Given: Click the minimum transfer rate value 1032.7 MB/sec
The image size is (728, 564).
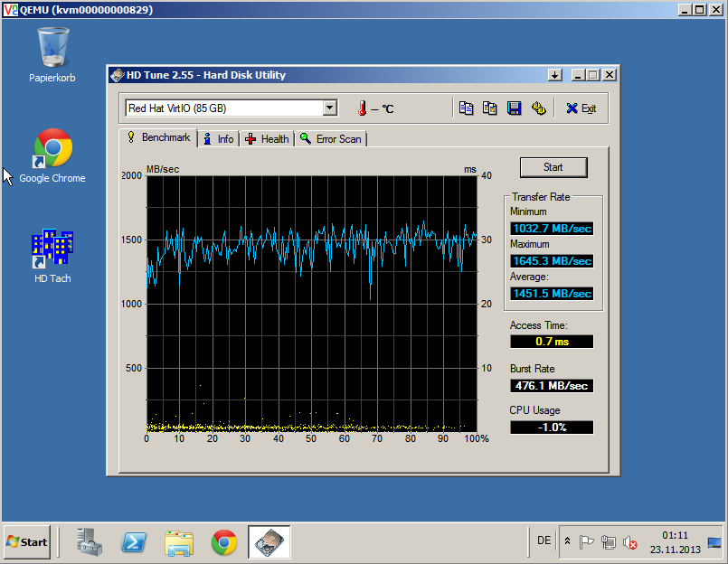Looking at the screenshot, I should (552, 229).
